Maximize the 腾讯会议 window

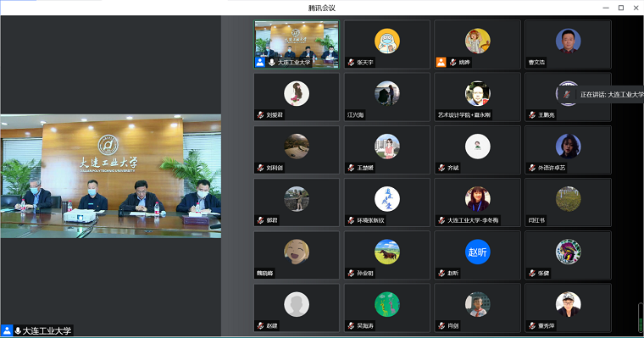621,8
